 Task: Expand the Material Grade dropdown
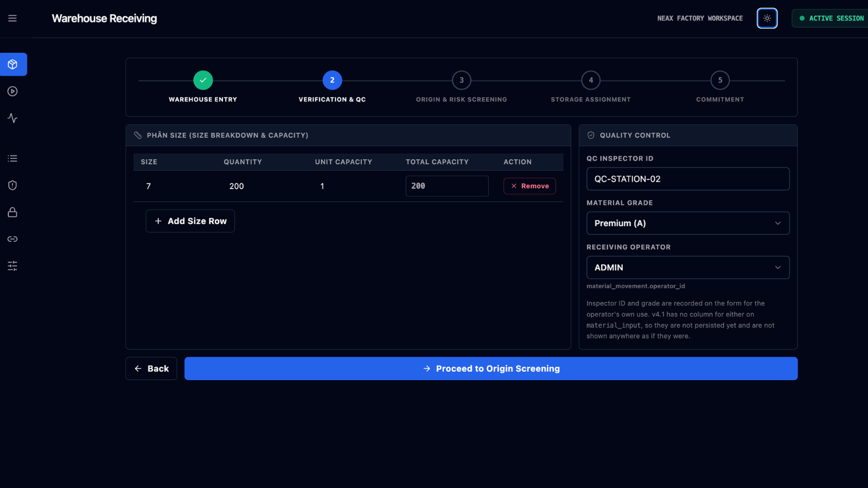pyautogui.click(x=688, y=223)
